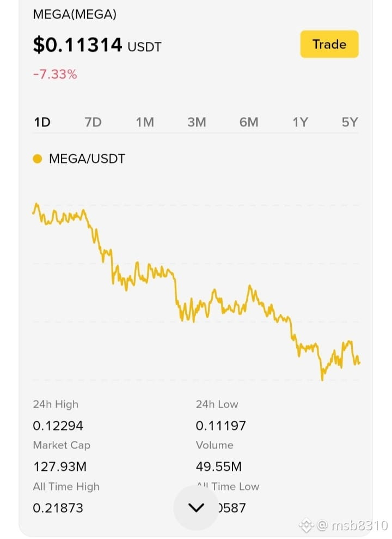This screenshot has width=392, height=539.
Task: Expand details with the down chevron
Action: pyautogui.click(x=196, y=507)
